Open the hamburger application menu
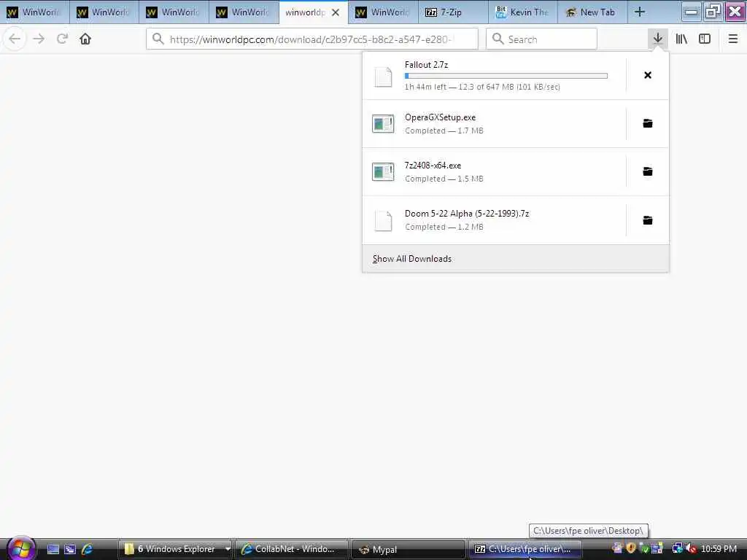747x560 pixels. [732, 39]
